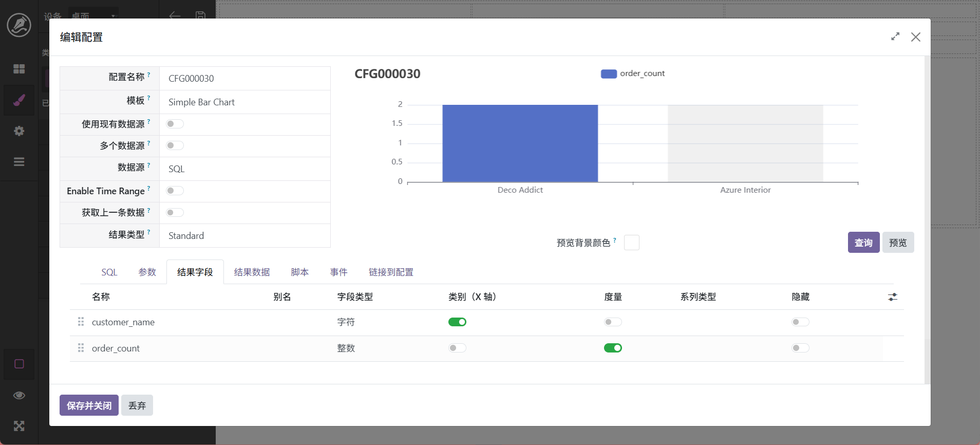Click the eye preview icon in sidebar
The image size is (980, 445).
coord(19,395)
